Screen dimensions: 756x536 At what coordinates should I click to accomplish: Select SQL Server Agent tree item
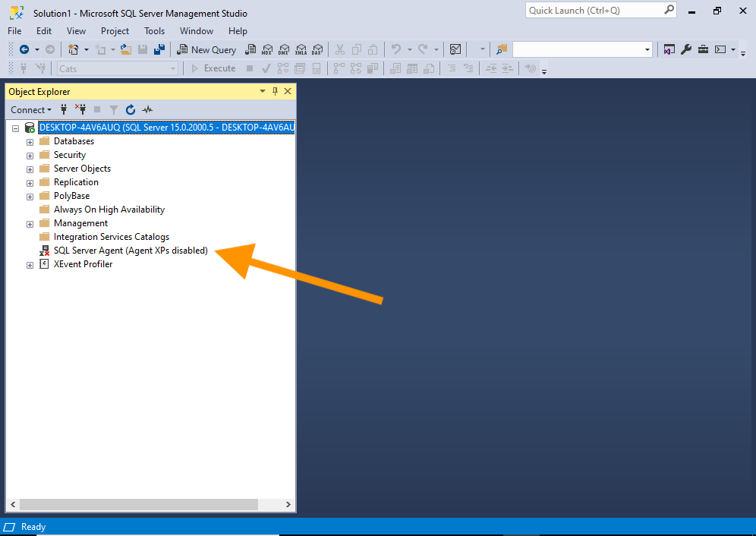130,251
